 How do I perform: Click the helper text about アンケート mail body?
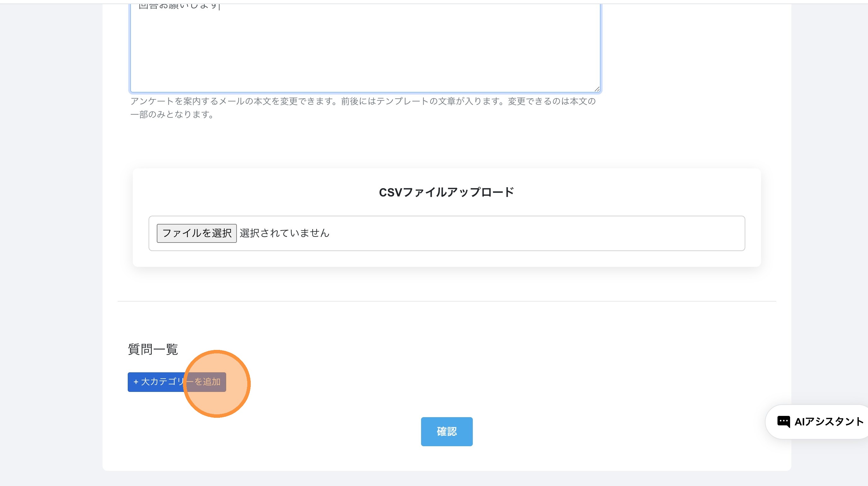pyautogui.click(x=363, y=101)
